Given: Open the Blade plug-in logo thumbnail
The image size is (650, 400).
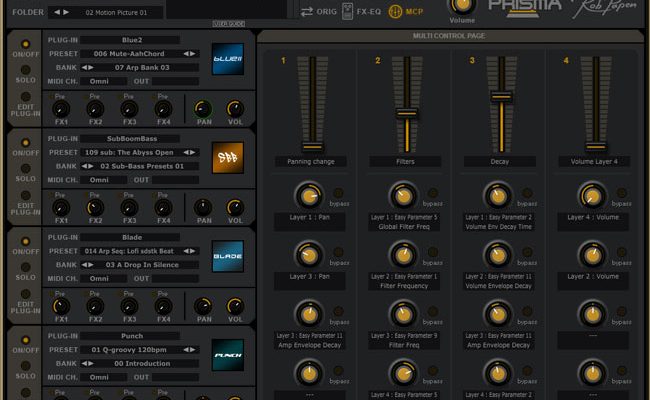Looking at the screenshot, I should click(227, 257).
